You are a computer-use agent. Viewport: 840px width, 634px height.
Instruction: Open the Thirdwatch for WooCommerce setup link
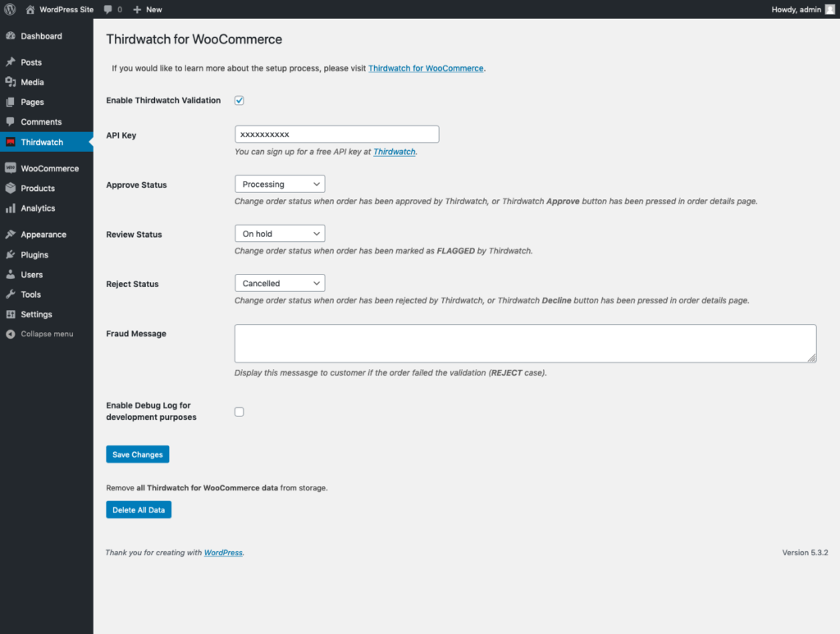coord(426,68)
